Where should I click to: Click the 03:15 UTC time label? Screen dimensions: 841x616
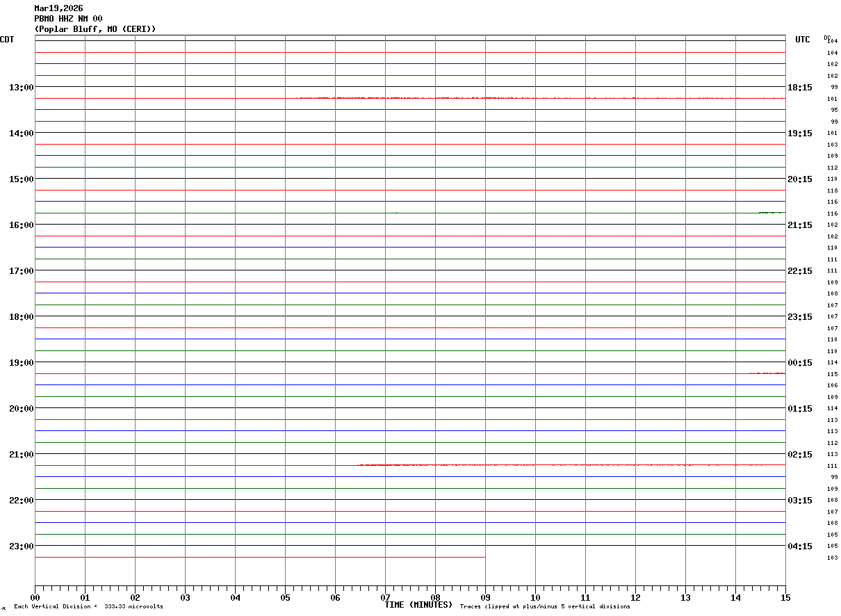point(800,501)
